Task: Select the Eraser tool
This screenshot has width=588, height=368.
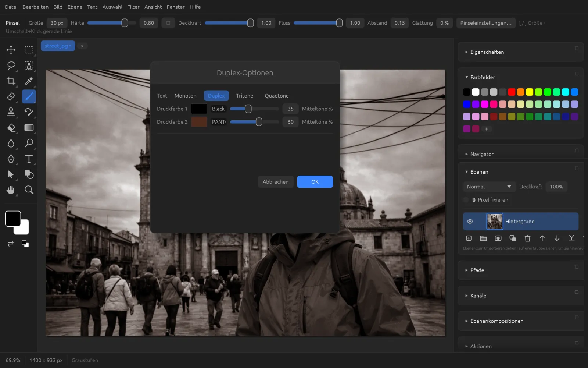Action: click(11, 128)
